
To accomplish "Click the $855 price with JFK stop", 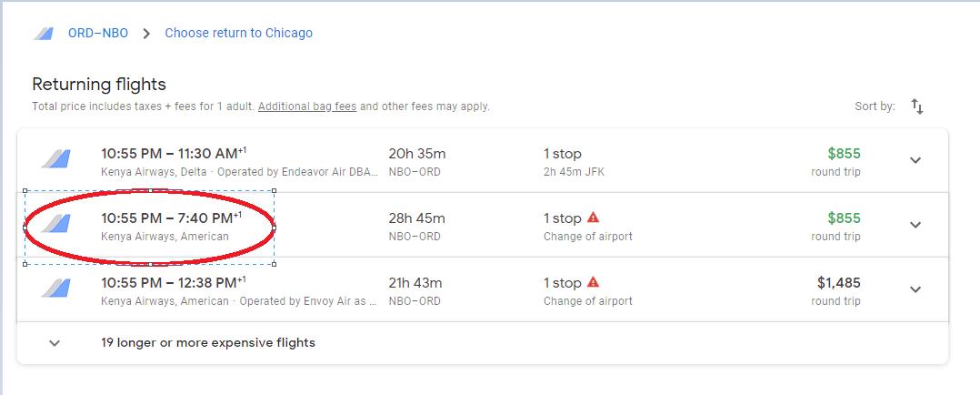I will (844, 154).
